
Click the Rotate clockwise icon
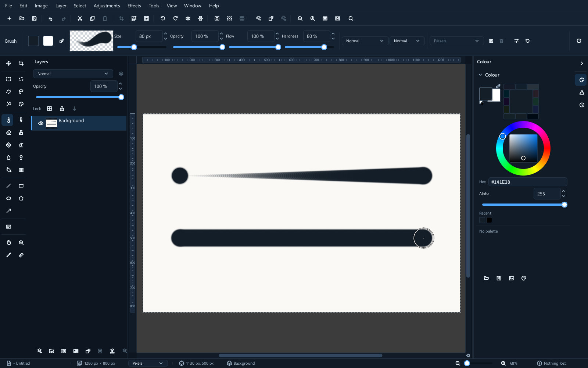click(x=175, y=18)
